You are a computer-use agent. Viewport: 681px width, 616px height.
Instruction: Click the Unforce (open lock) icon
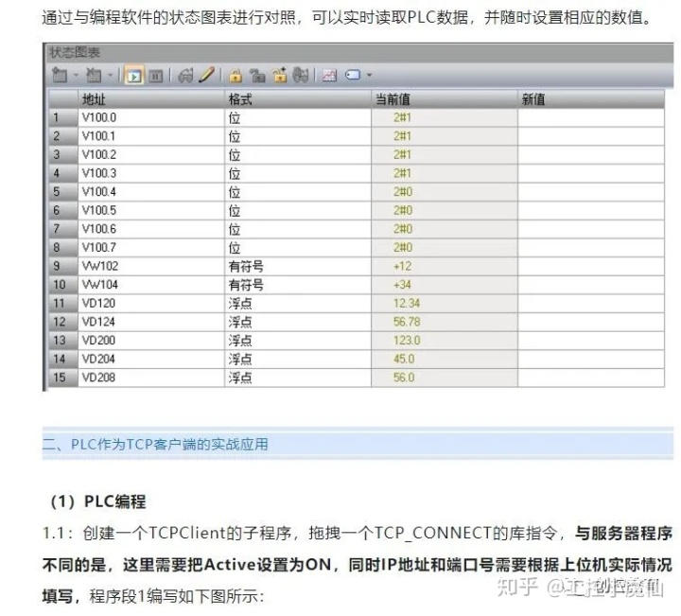[x=257, y=76]
